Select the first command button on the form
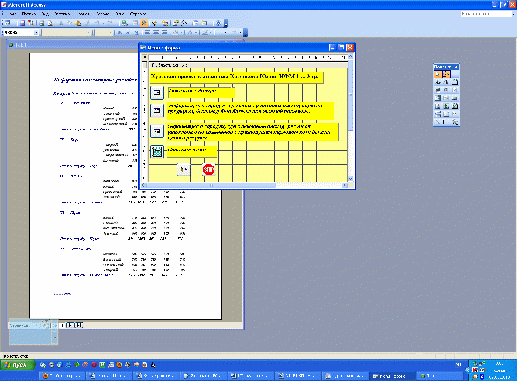Screen dimensions: 518x382 [x=157, y=92]
